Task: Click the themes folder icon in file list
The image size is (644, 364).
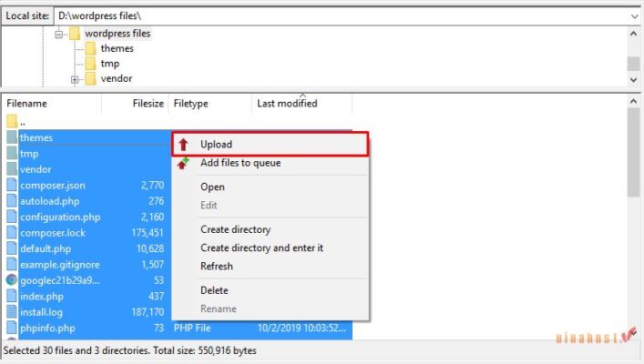Action: coord(12,137)
